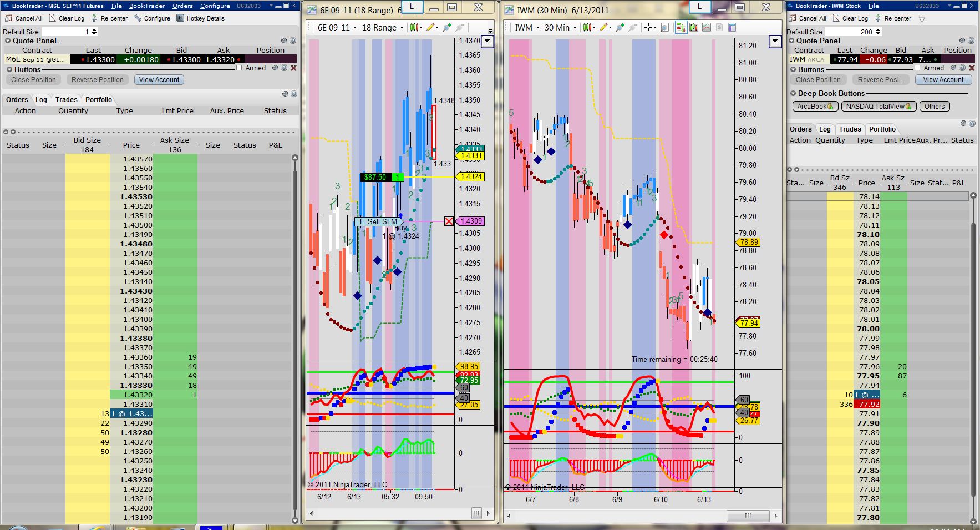
Task: Click the properties window icon in IWM chart
Action: (732, 28)
